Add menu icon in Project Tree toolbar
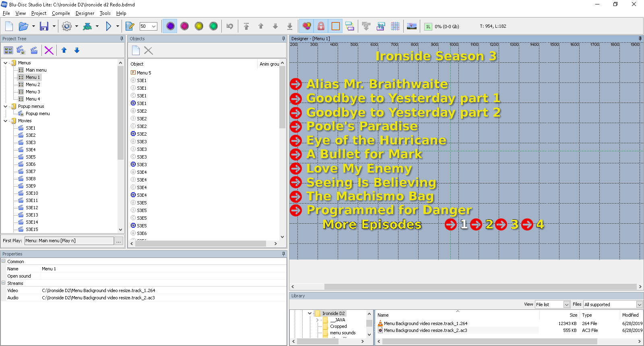Screen dimensions: 644x346 (8, 50)
